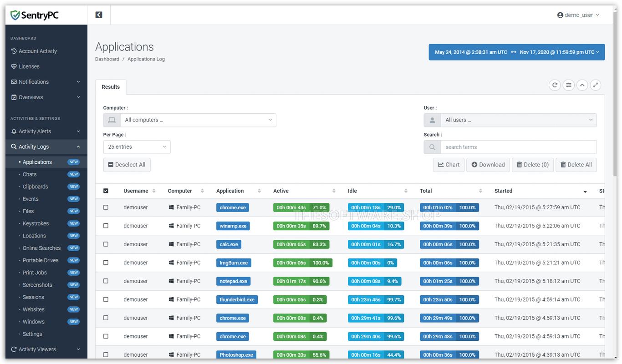The height and width of the screenshot is (364, 622).
Task: Collapse the sidebar with the back arrow
Action: click(99, 15)
